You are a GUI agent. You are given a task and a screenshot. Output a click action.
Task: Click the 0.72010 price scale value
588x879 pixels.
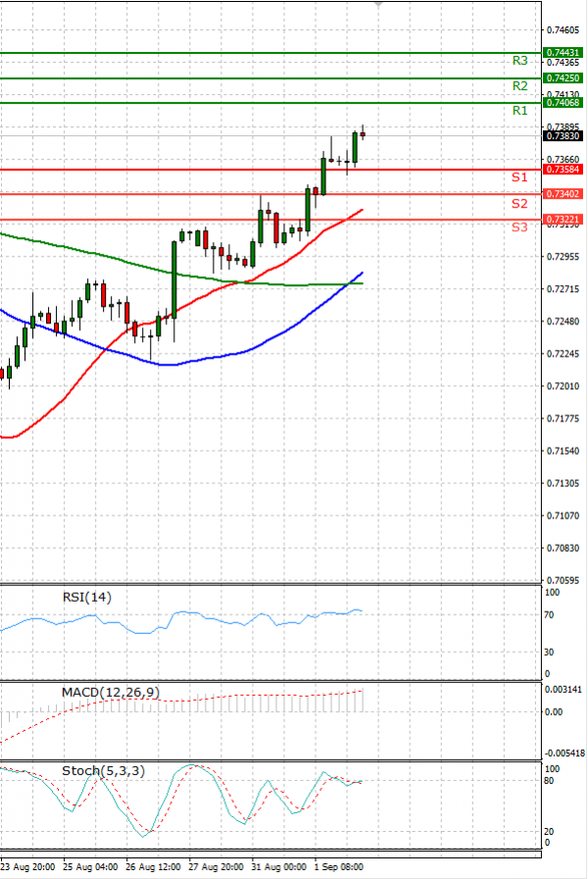click(563, 386)
